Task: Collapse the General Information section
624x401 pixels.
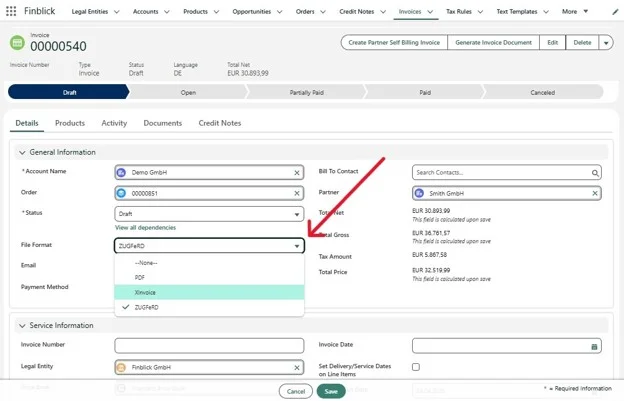Action: pos(22,152)
